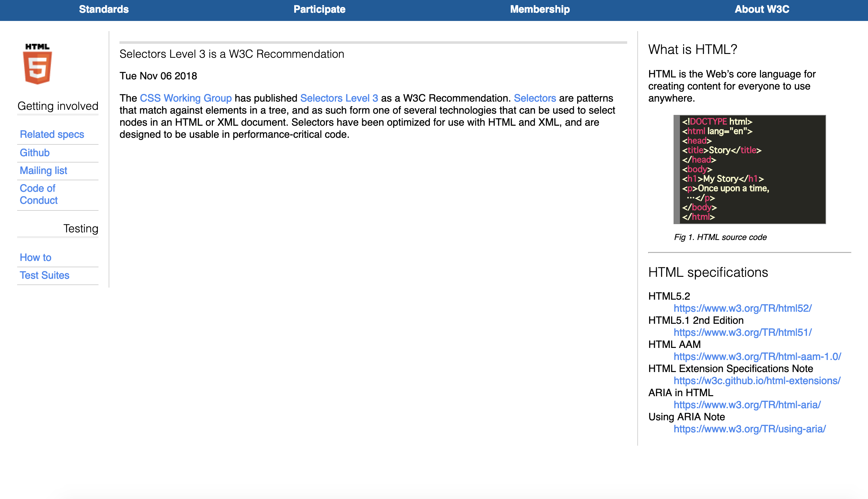
Task: Open the Related specs sidebar link
Action: tap(51, 134)
